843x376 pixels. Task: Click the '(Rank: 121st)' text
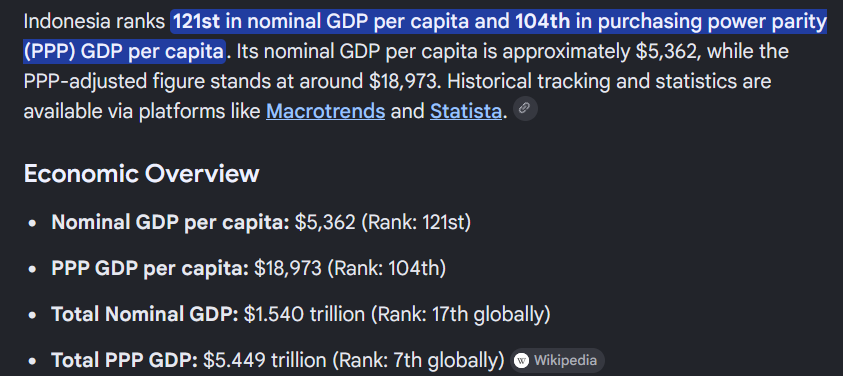click(x=416, y=223)
